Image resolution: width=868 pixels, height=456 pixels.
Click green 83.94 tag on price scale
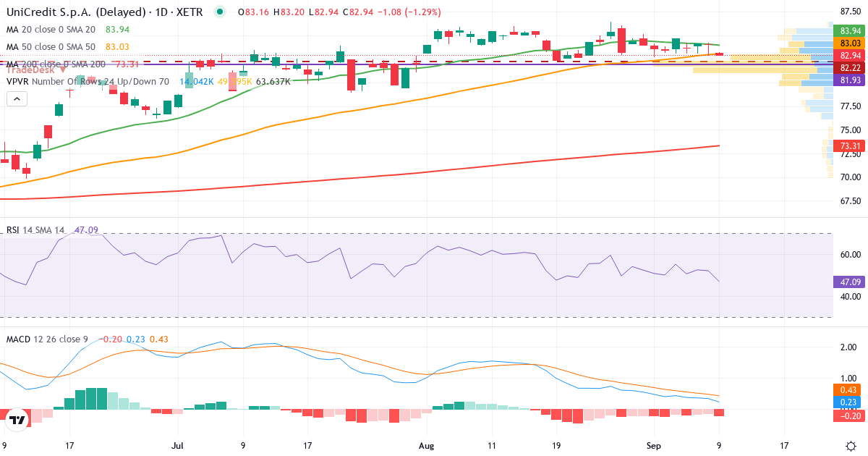click(x=850, y=30)
